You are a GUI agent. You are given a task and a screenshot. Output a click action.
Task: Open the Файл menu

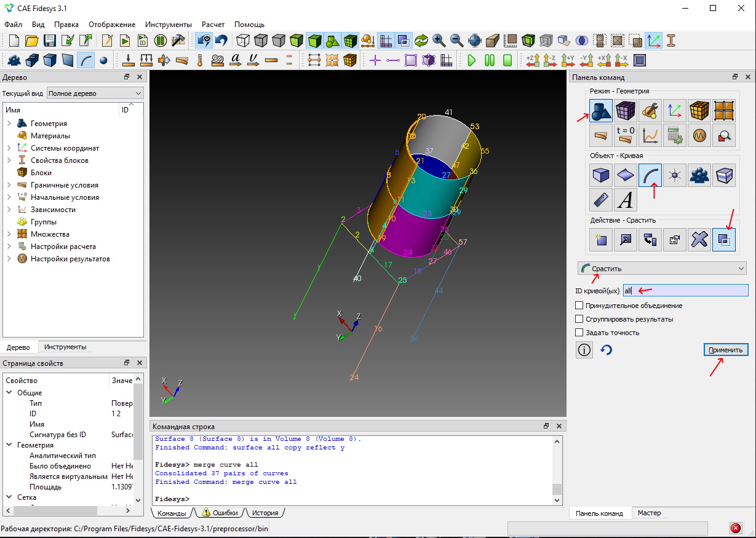click(x=13, y=25)
